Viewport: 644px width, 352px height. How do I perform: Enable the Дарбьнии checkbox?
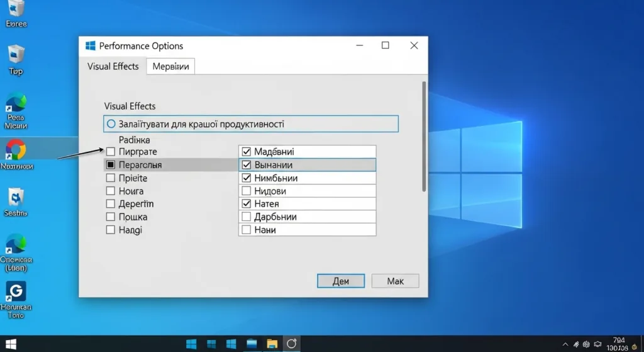(x=247, y=217)
